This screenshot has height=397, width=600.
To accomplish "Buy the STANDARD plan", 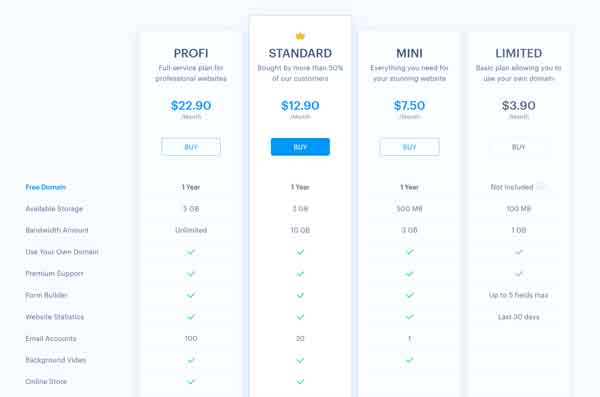I will click(300, 147).
